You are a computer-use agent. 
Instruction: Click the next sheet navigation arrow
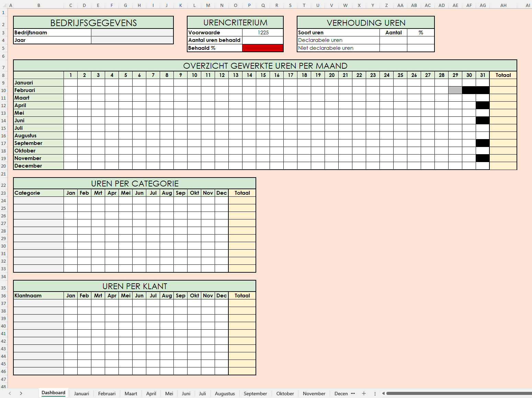pos(21,394)
